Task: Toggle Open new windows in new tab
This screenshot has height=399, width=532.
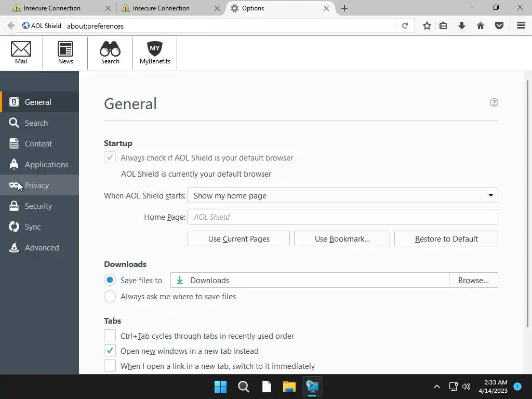Action: (x=110, y=351)
